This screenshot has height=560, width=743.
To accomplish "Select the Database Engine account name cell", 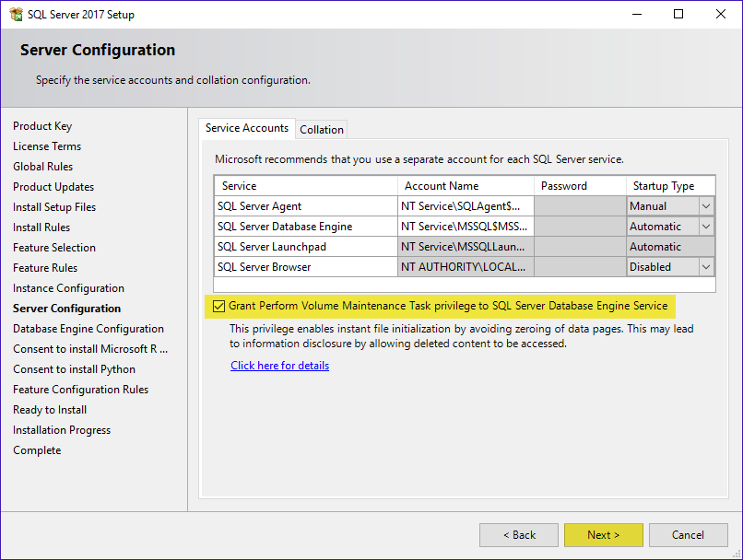I will point(466,227).
